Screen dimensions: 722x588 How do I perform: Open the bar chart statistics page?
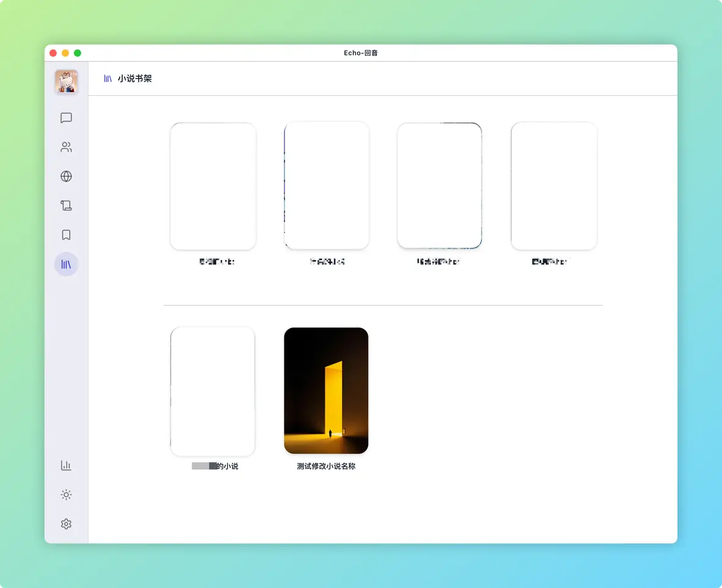point(66,465)
